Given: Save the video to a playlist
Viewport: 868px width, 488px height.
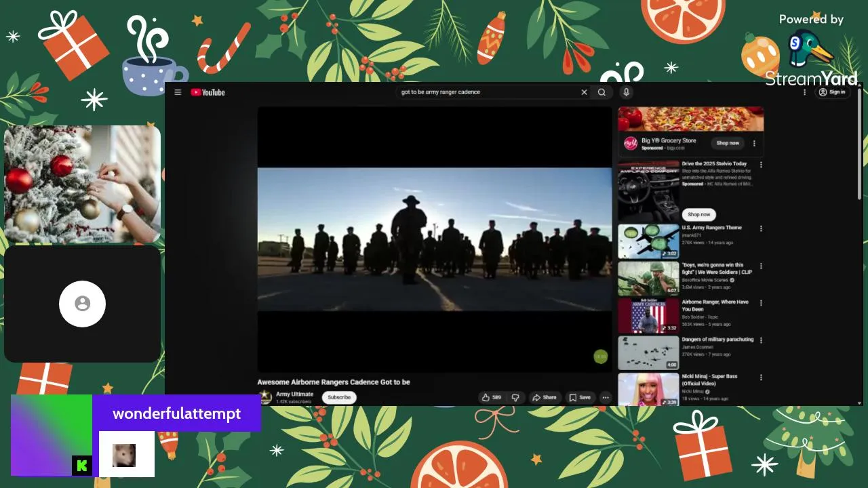Looking at the screenshot, I should pyautogui.click(x=580, y=398).
